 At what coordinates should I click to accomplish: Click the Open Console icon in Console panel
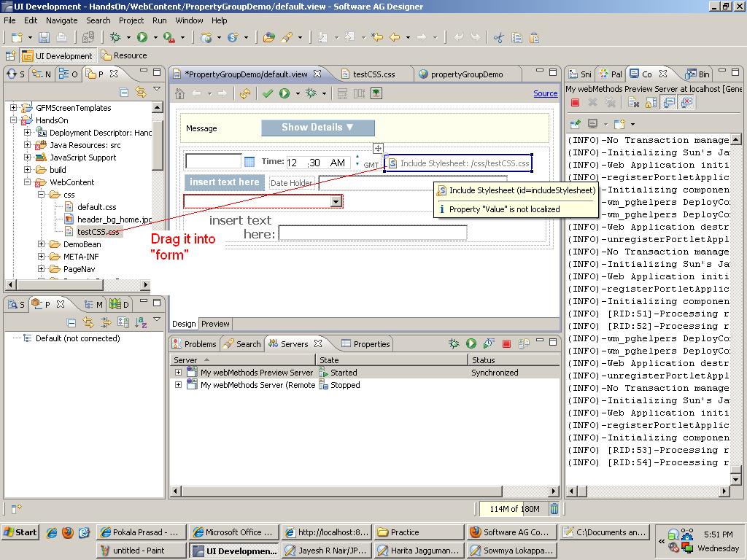pyautogui.click(x=620, y=124)
